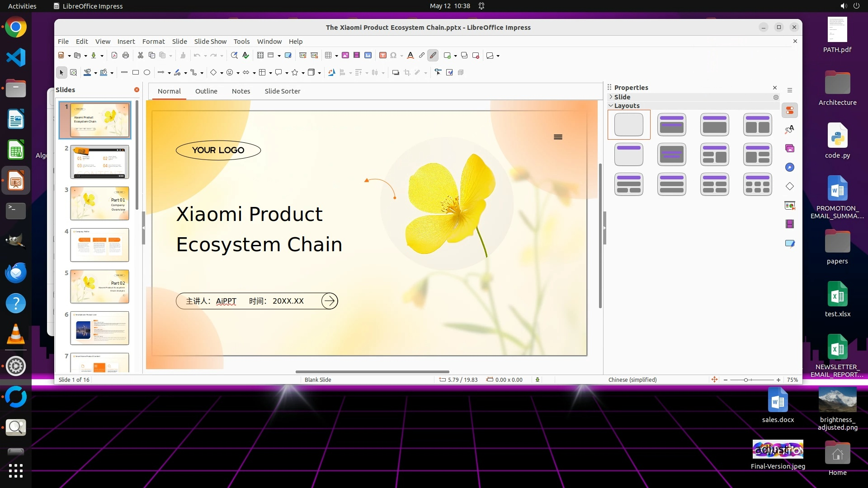Switch to the Slide Sorter tab
The image size is (868, 488).
coord(282,91)
